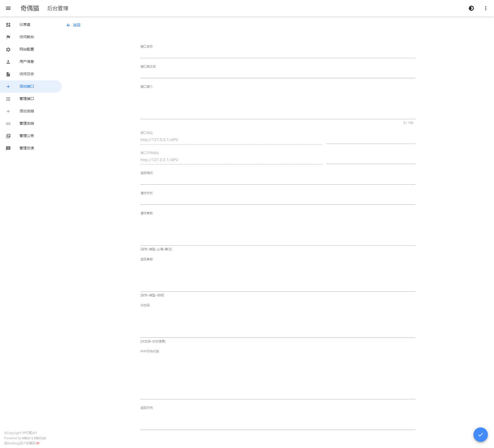The width and height of the screenshot is (494, 448).
Task: Focus the 接口简介 textarea
Action: pos(278,104)
